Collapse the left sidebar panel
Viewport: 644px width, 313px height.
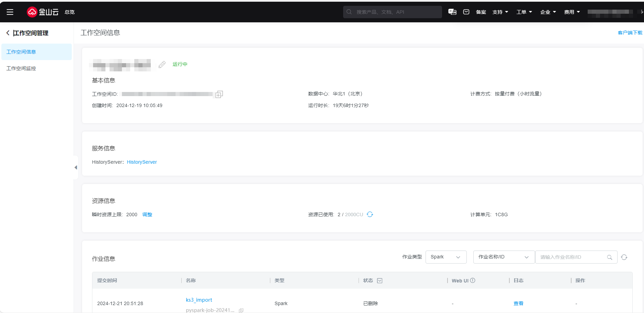[x=76, y=167]
